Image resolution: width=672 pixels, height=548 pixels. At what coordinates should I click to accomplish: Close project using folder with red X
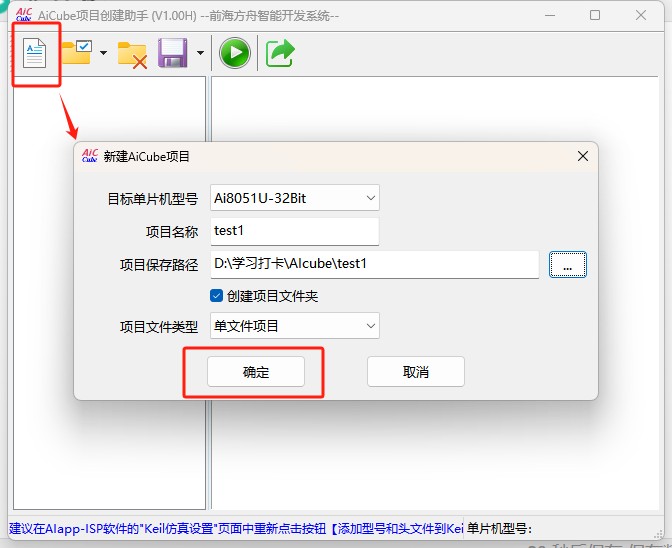click(132, 55)
